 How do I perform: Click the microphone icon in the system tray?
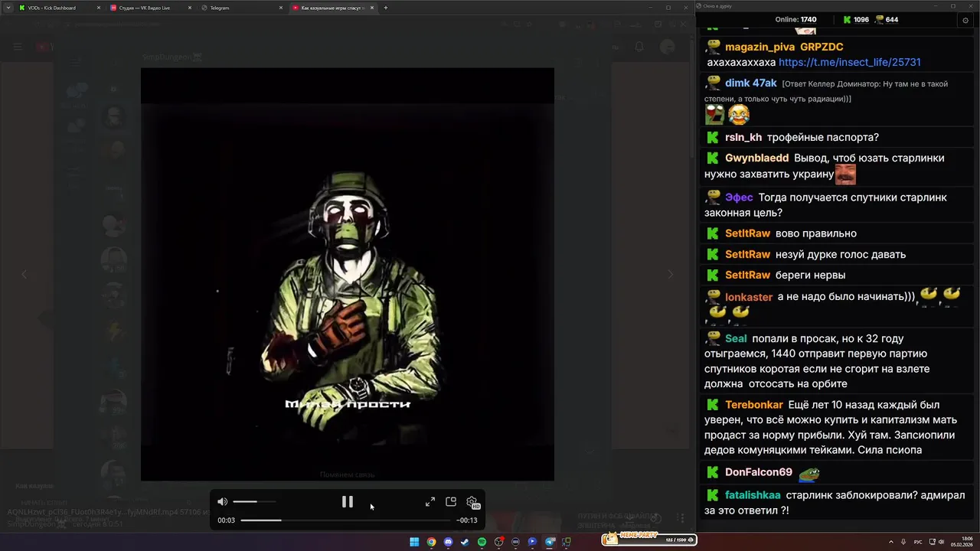[904, 542]
